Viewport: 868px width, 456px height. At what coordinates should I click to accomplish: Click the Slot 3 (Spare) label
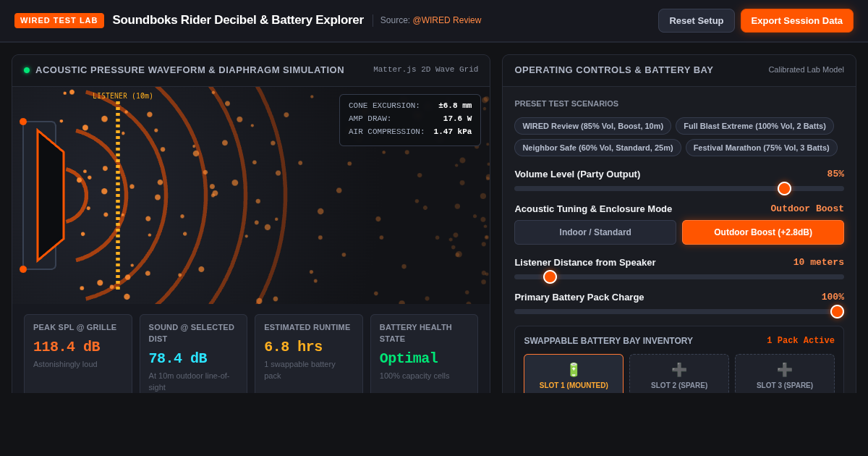[785, 385]
